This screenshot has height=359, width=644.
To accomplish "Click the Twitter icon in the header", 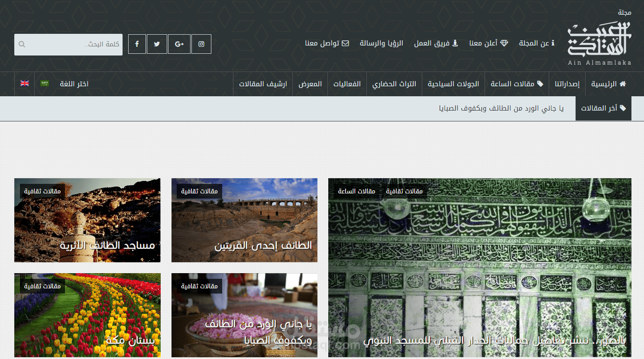I will pos(157,44).
